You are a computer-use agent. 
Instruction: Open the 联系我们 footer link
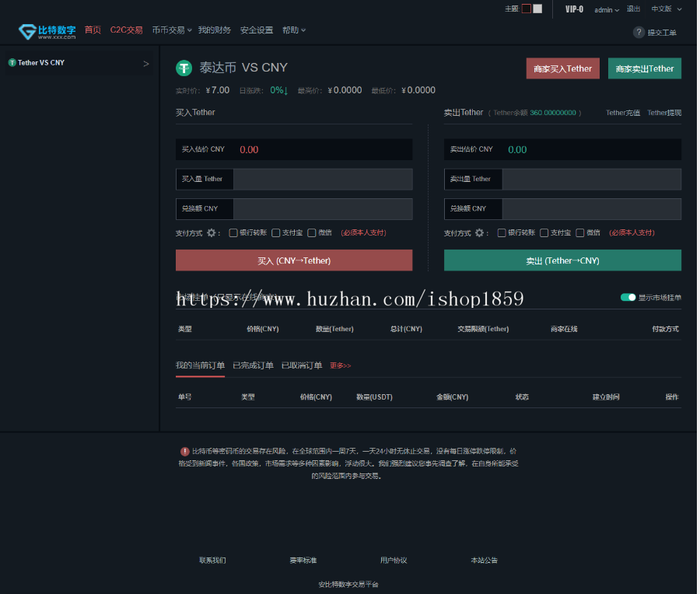pos(212,560)
